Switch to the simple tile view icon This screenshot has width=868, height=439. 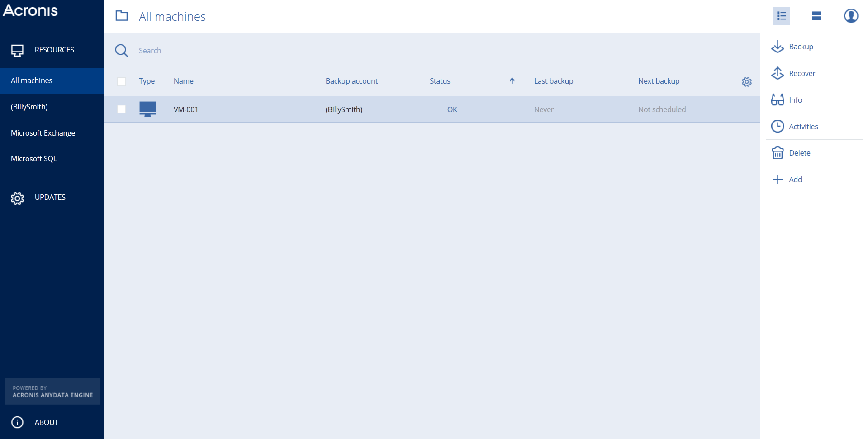point(816,16)
